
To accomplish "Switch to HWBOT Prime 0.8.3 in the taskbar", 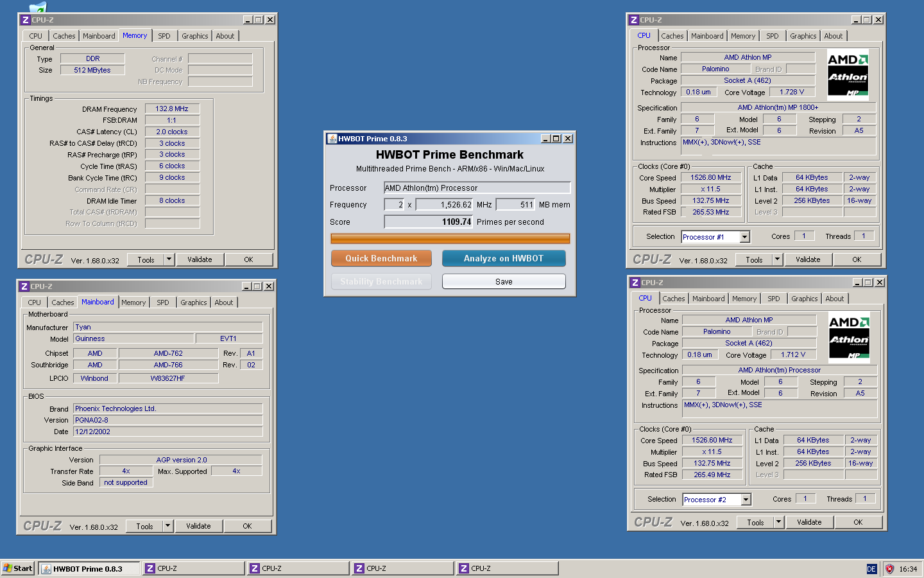I will (89, 568).
